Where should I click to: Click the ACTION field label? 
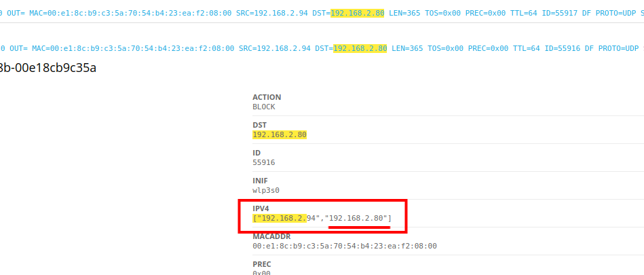click(267, 97)
